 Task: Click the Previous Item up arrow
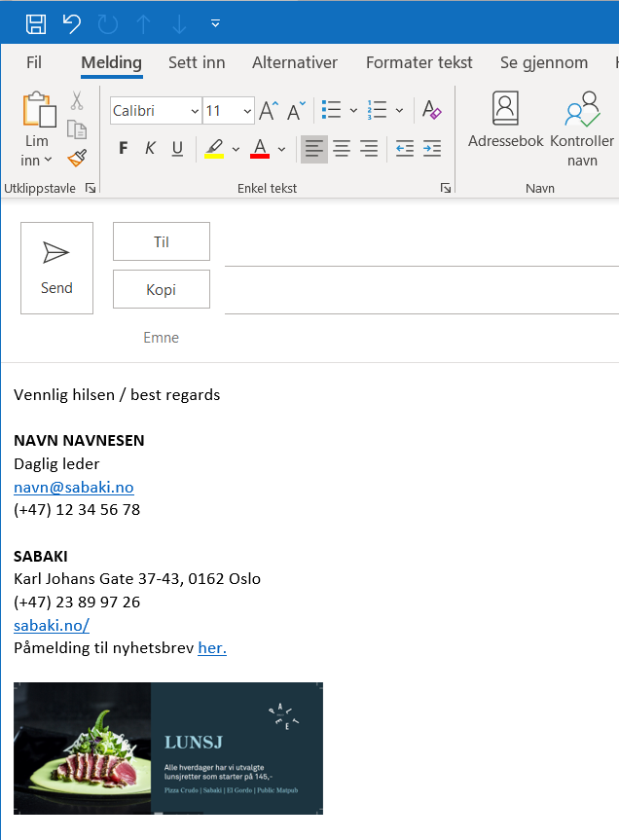point(143,23)
